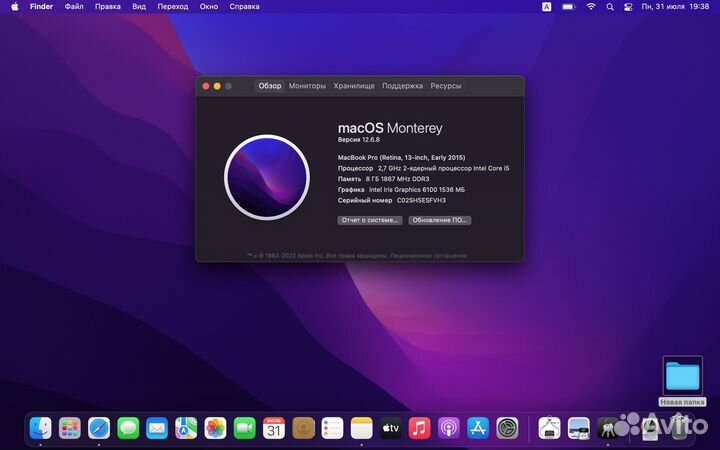Switch to the Поддержка tab
720x450 pixels.
point(402,86)
